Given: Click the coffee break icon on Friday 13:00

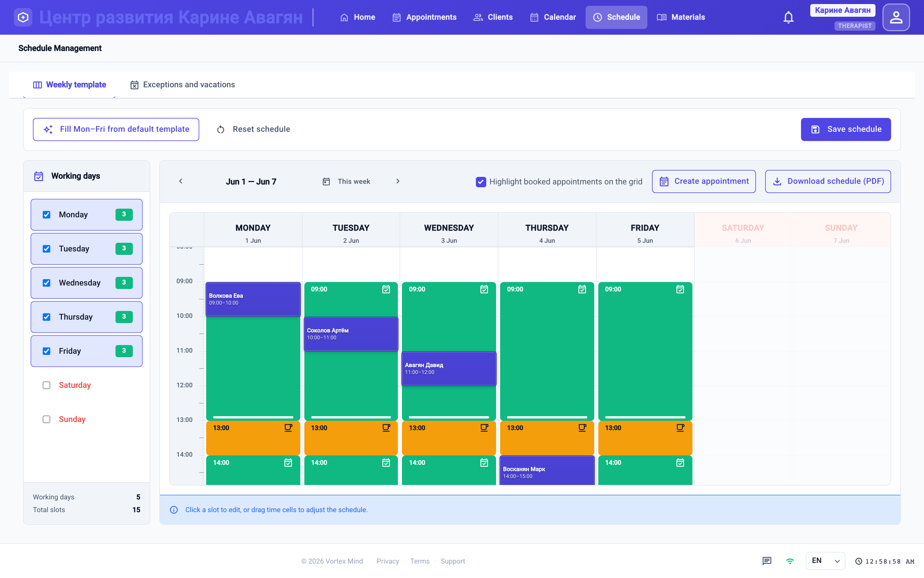Looking at the screenshot, I should pos(680,428).
